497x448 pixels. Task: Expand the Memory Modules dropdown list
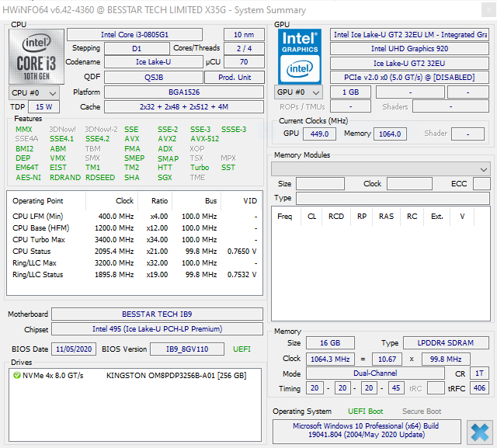pos(381,168)
